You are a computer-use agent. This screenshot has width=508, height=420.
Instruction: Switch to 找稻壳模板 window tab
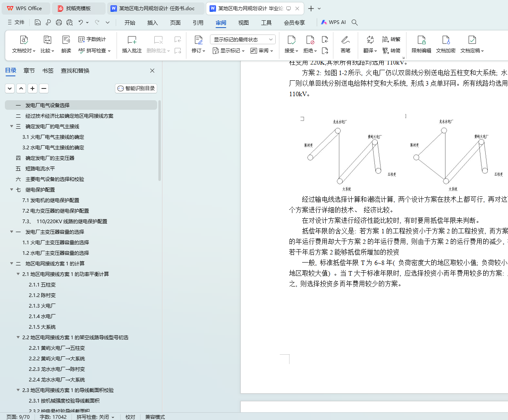click(79, 9)
